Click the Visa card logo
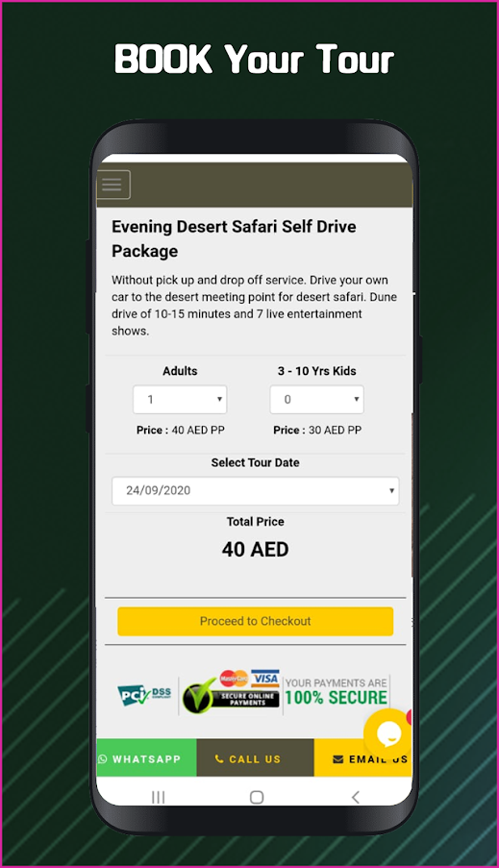Image resolution: width=499 pixels, height=868 pixels. [x=265, y=678]
